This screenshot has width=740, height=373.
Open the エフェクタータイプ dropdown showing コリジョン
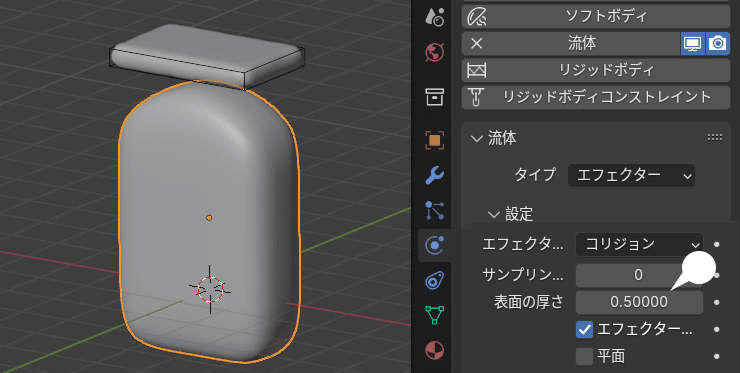639,245
